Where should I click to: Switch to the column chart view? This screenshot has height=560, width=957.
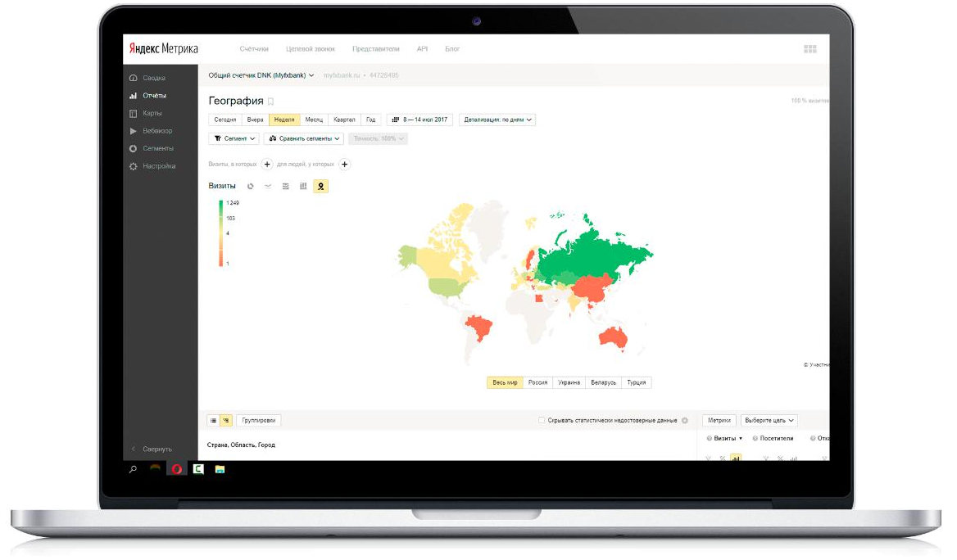303,186
